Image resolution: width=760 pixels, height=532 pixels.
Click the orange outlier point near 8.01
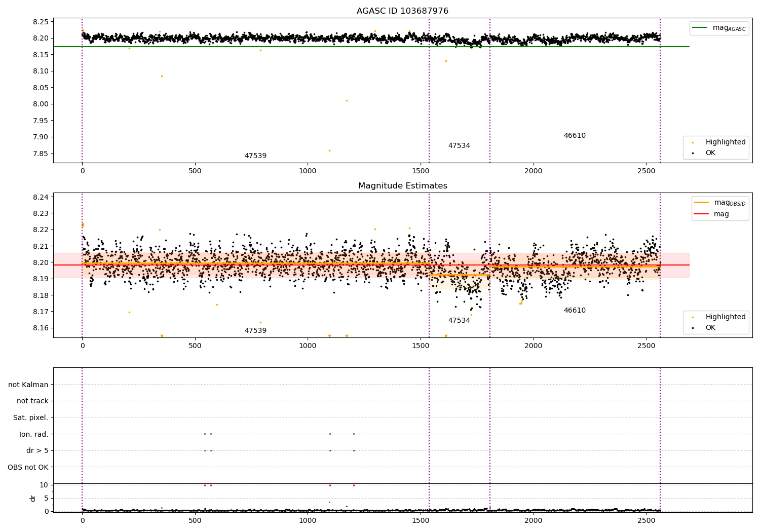pos(347,100)
